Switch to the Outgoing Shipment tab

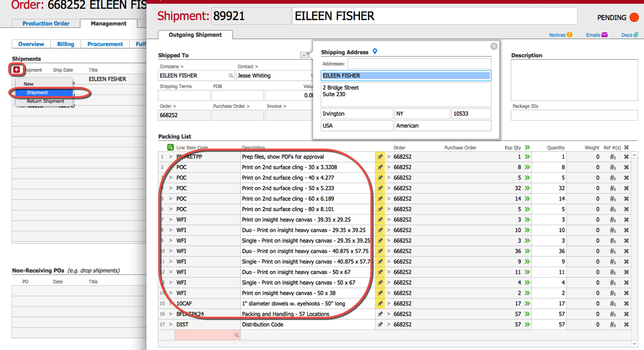(195, 35)
